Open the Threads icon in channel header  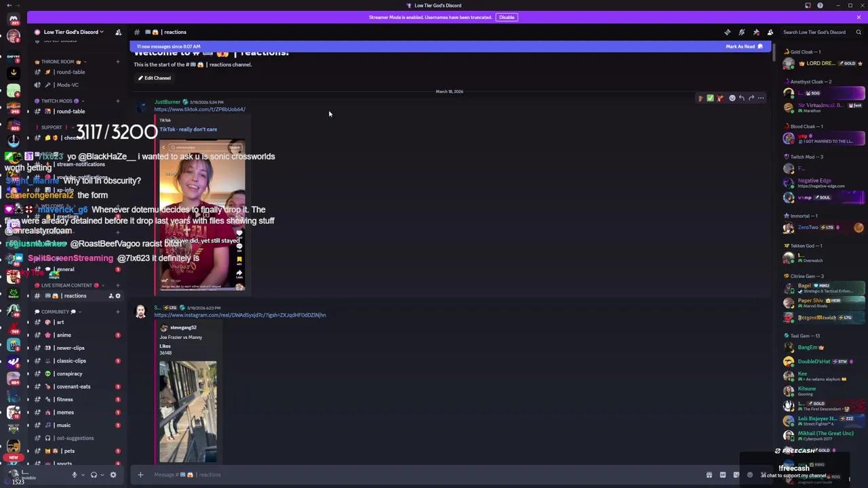[728, 32]
